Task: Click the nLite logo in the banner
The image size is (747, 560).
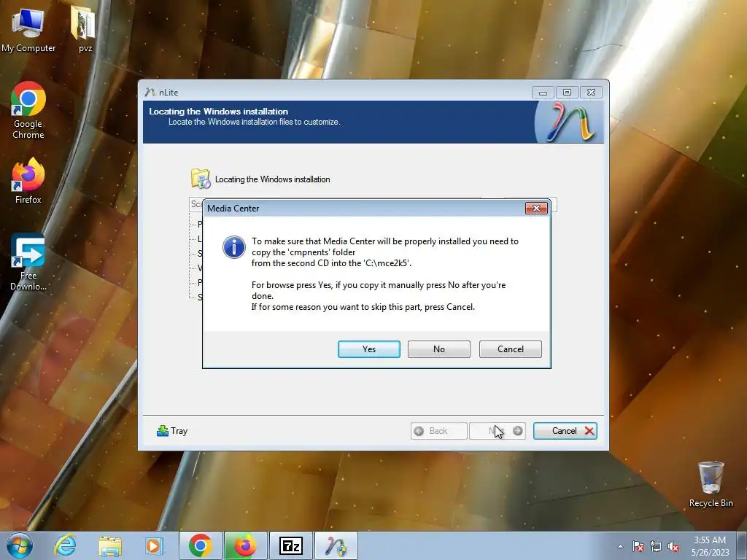Action: (x=571, y=122)
